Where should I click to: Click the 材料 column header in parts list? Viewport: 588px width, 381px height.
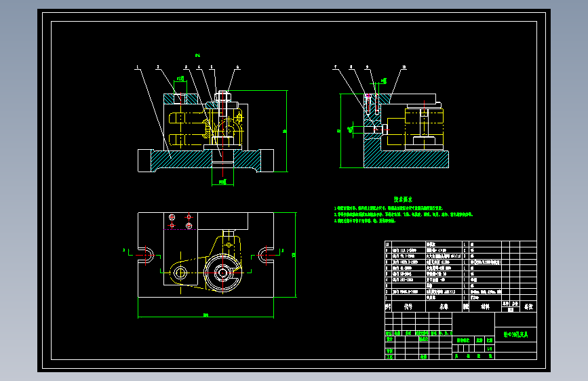pos(485,306)
